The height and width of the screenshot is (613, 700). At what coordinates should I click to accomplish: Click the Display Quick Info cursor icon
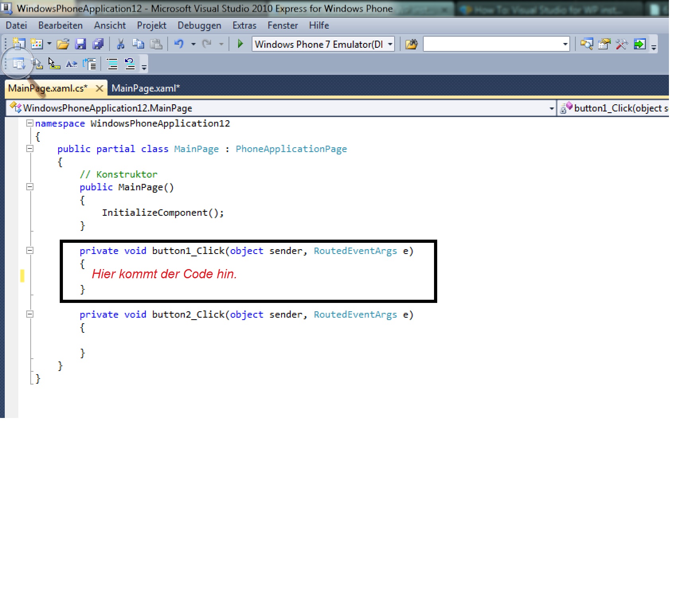[54, 64]
